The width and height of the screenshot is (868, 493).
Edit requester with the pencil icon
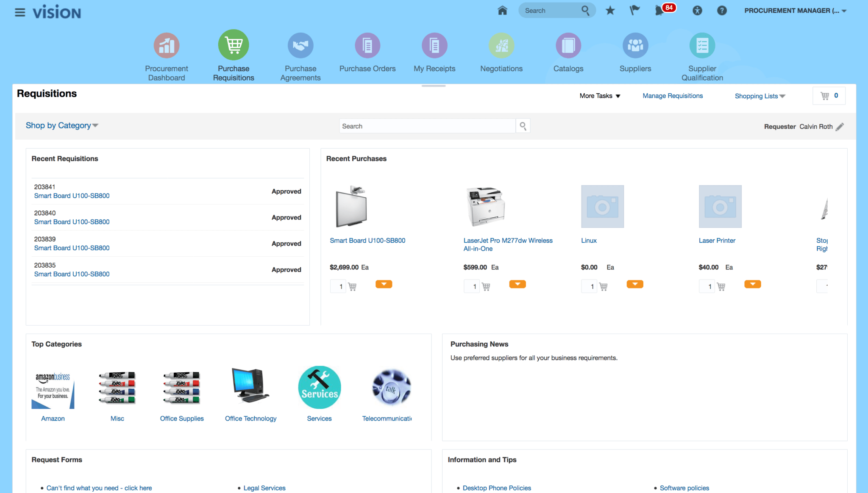[x=840, y=127]
